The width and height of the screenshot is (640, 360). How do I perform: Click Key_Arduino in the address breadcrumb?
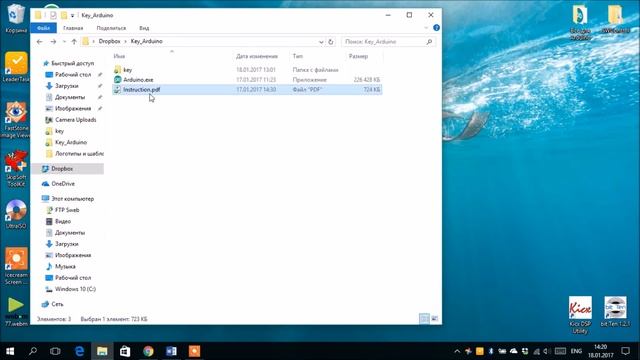147,41
